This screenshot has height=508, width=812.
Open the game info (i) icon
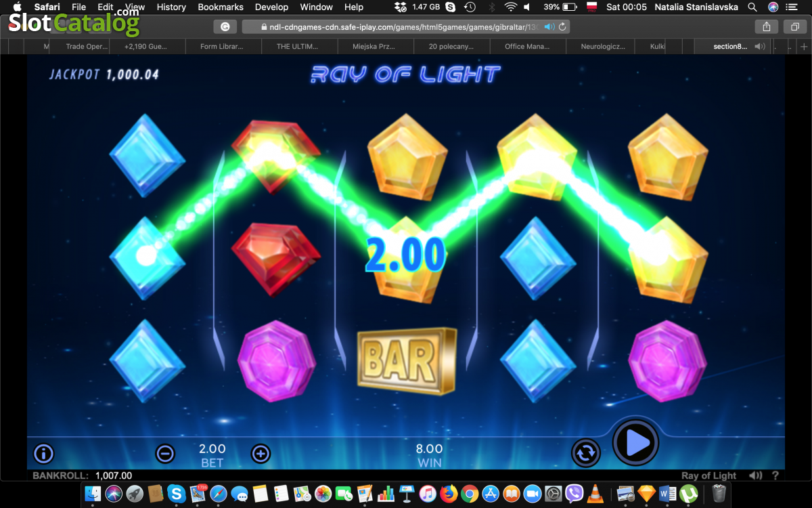tap(43, 453)
